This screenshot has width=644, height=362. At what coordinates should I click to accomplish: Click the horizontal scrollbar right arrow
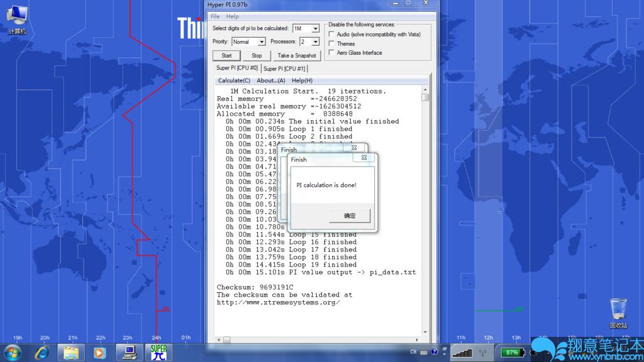pos(418,340)
